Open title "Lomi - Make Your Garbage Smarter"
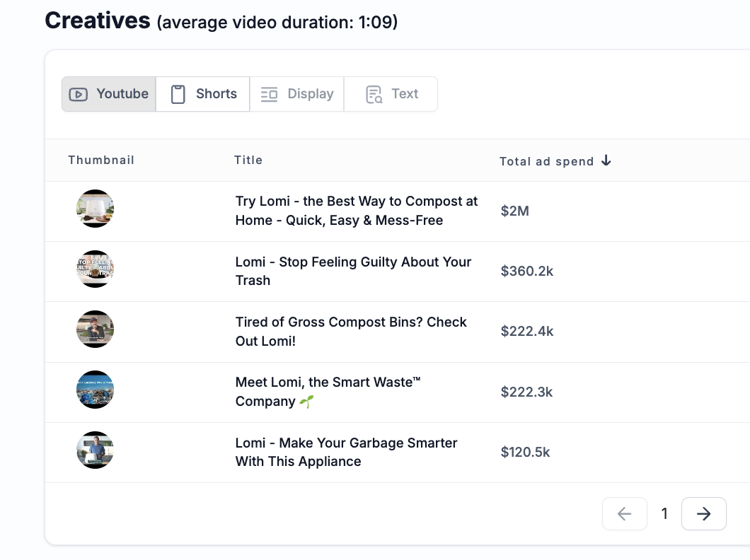750x560 pixels. [x=346, y=452]
